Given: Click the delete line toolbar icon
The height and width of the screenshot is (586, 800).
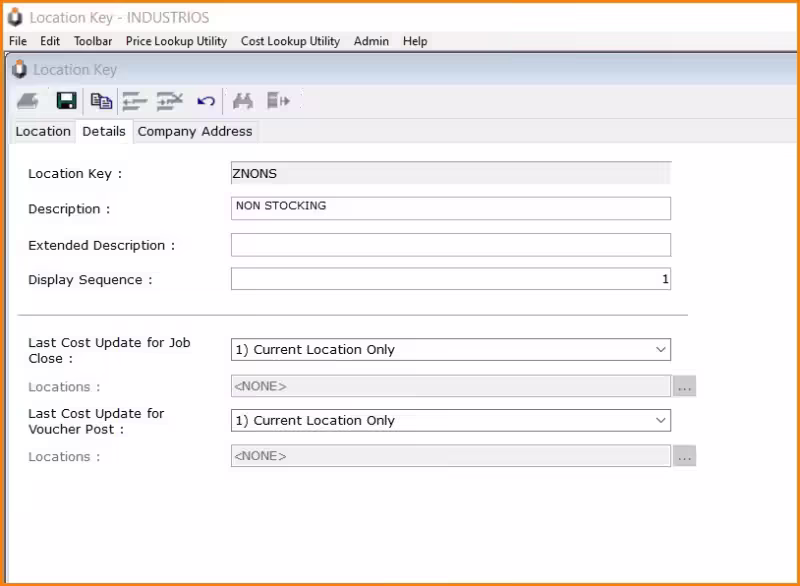Looking at the screenshot, I should 169,101.
